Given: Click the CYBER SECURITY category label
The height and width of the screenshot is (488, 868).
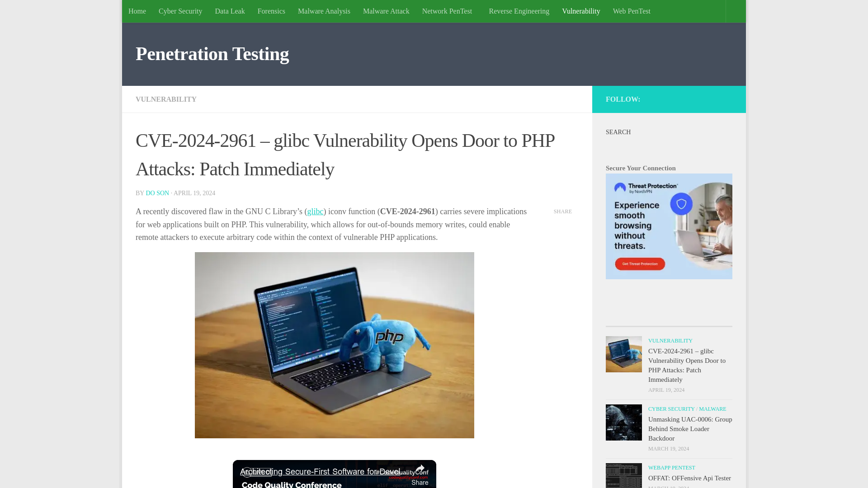Looking at the screenshot, I should pos(671,409).
